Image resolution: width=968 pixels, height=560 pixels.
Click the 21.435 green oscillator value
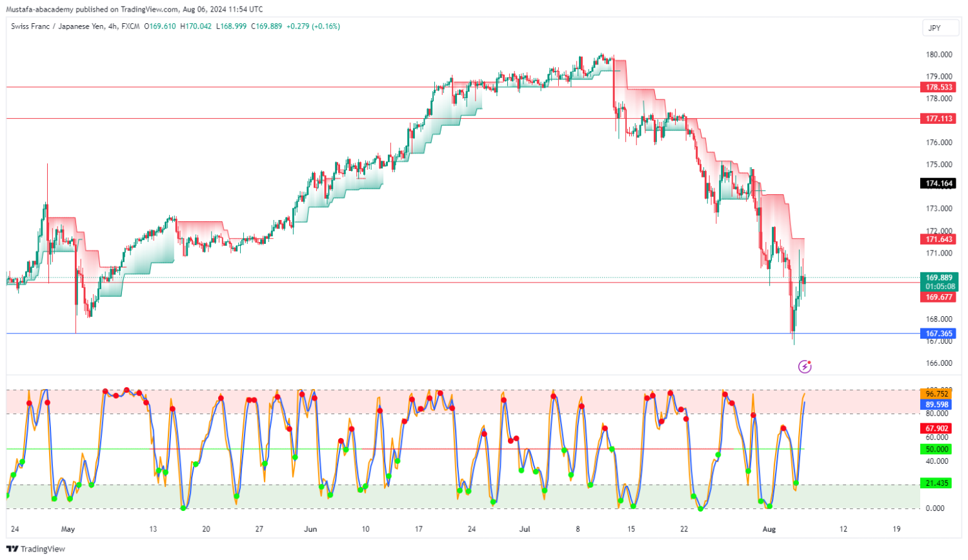pos(936,483)
